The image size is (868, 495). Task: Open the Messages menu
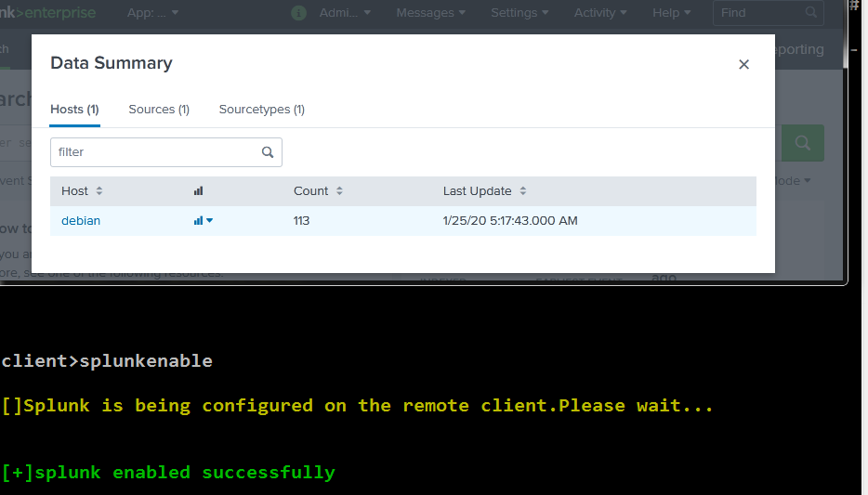(x=430, y=13)
